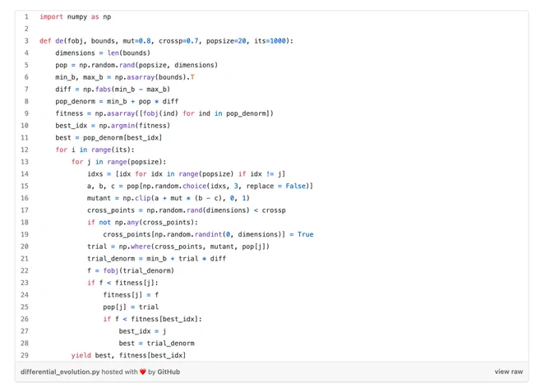Click the 'diff = np.fabs' line
The image size is (559, 392).
(113, 90)
